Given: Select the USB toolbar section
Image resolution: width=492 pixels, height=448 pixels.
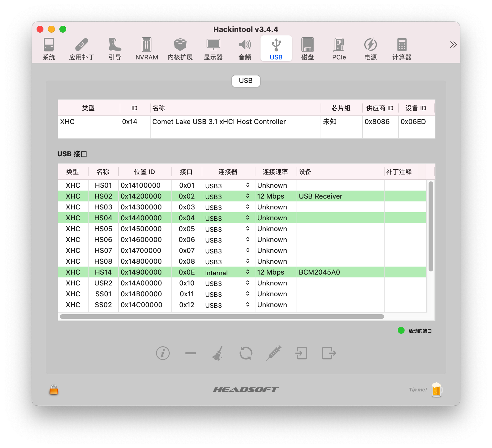Looking at the screenshot, I should (x=276, y=48).
